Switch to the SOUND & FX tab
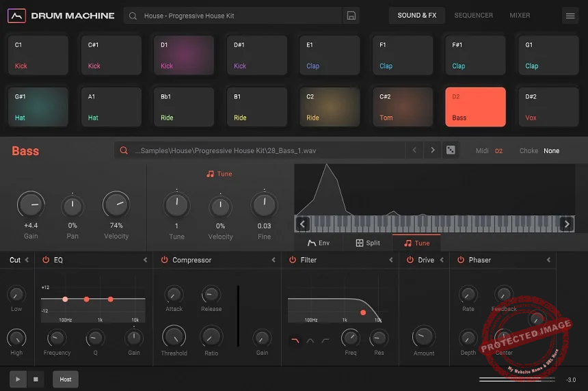The width and height of the screenshot is (588, 391). coord(416,15)
